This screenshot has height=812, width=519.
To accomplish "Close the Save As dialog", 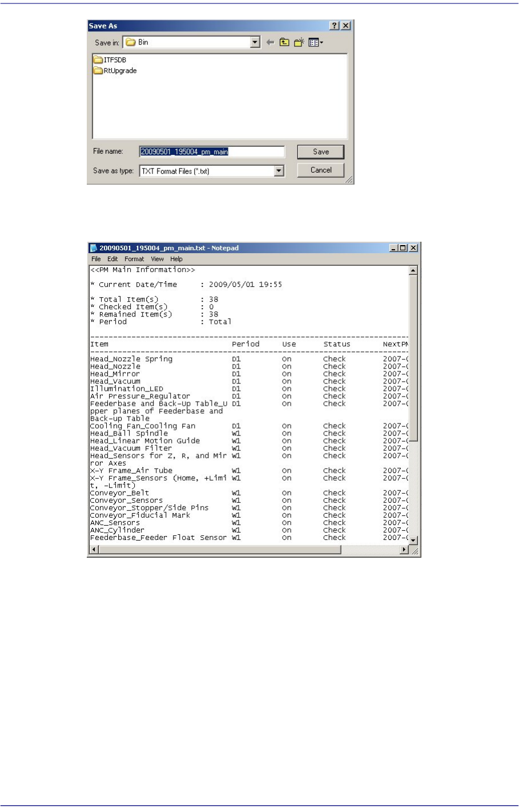I will point(346,26).
